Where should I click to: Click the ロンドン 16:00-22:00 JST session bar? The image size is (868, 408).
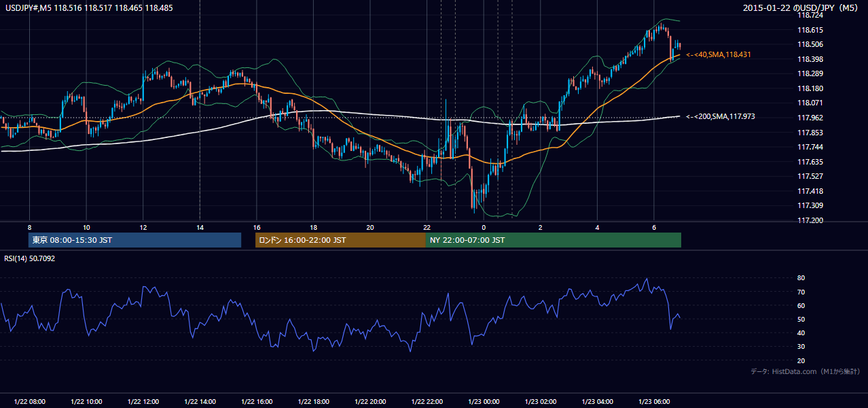coord(340,240)
